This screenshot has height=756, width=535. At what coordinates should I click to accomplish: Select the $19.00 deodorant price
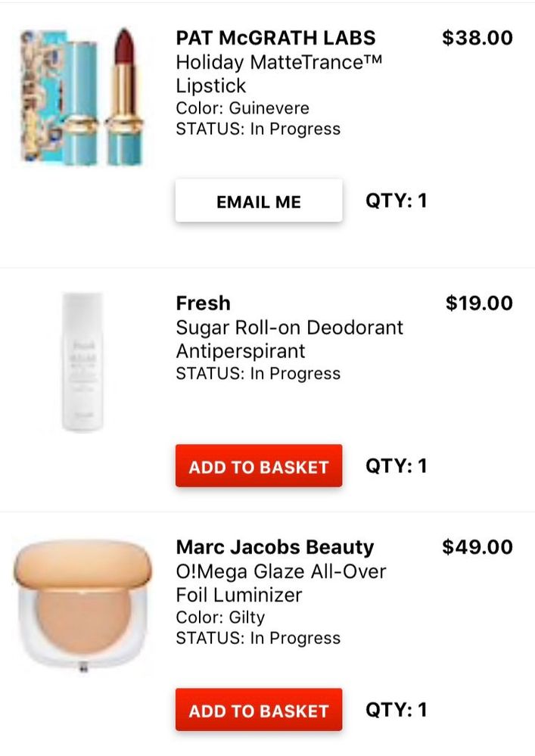coord(479,303)
